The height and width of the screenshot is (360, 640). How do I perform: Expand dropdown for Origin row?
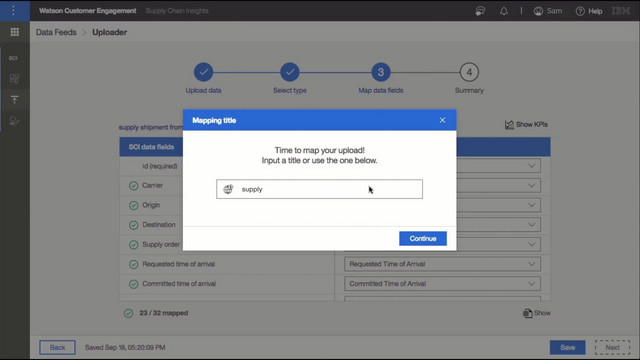pos(531,205)
